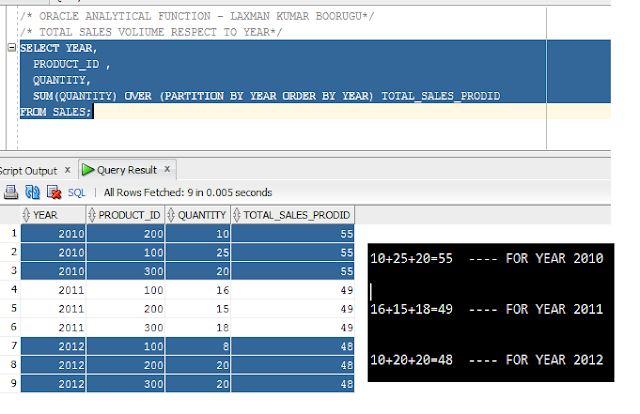
Task: Click the 'QUANTITY,' line in the editor
Action: [62, 80]
